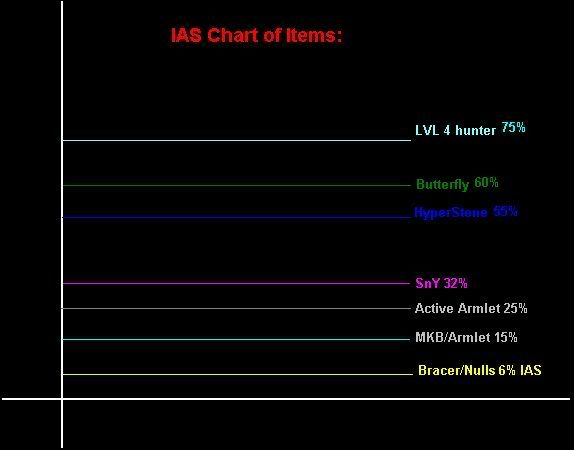This screenshot has height=450, width=574.
Task: Click the green Butterfly line
Action: (237, 185)
